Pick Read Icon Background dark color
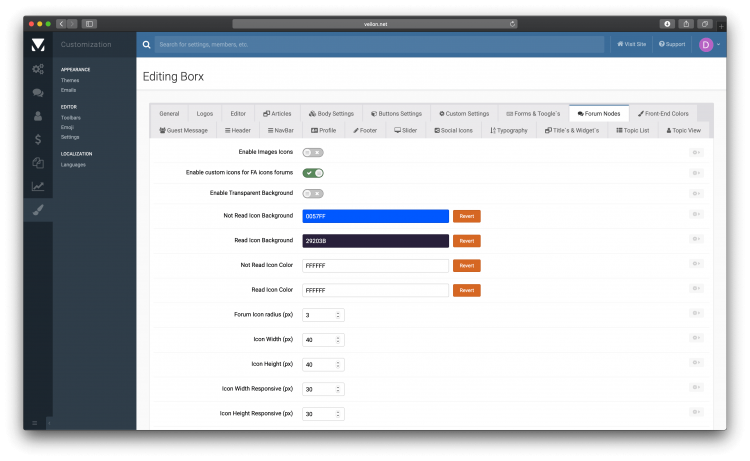Image resolution: width=750 pixels, height=461 pixels. (375, 241)
